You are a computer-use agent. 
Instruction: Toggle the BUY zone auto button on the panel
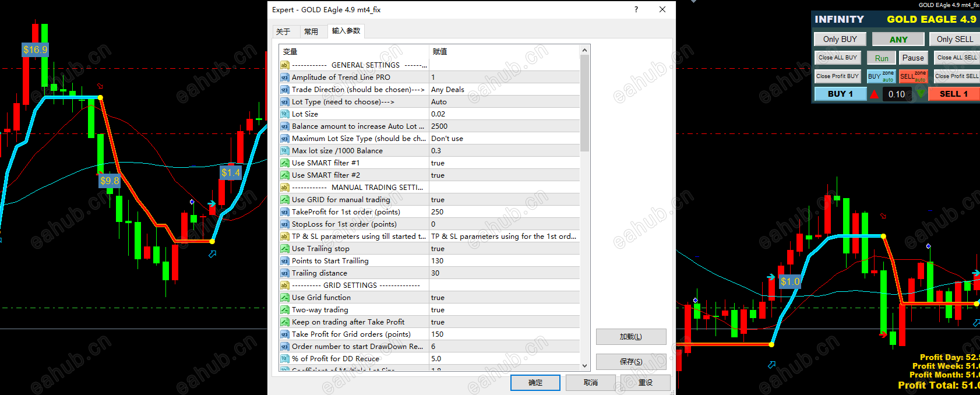(881, 76)
